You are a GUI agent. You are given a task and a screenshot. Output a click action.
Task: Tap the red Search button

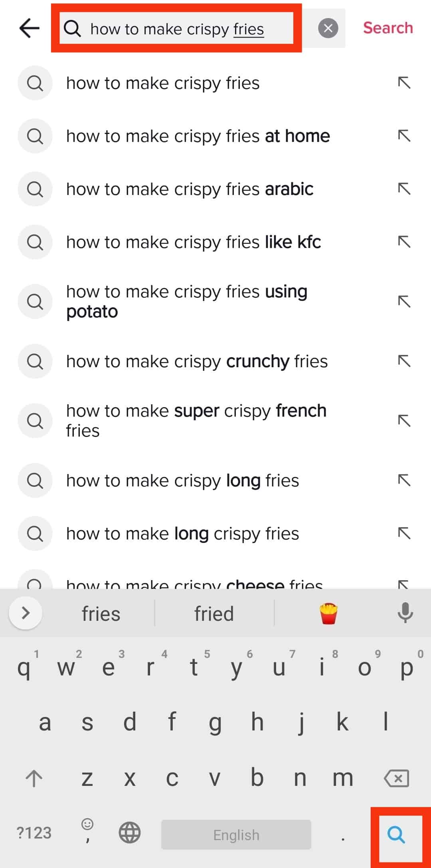click(388, 28)
